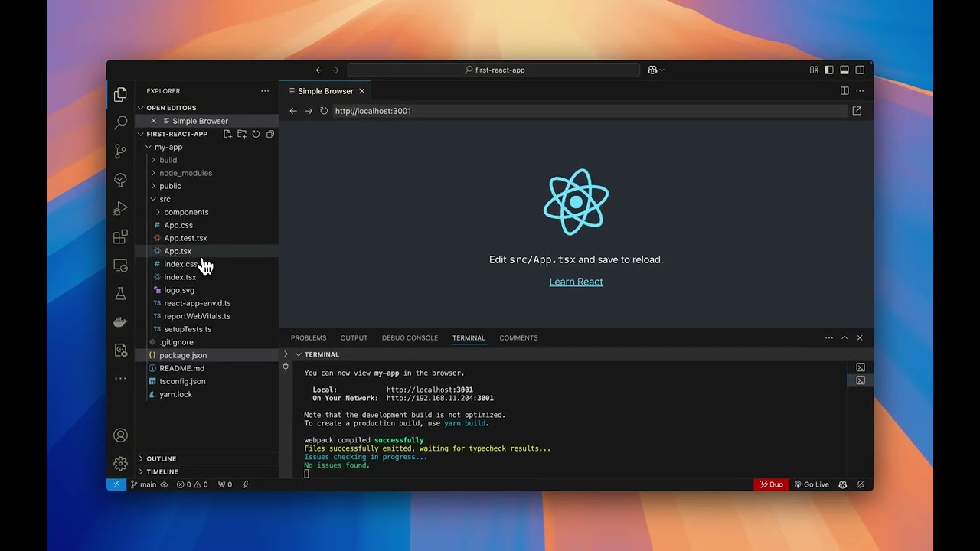Screen dimensions: 980x551
Task: Switch to the Problems panel tab
Action: pyautogui.click(x=309, y=337)
